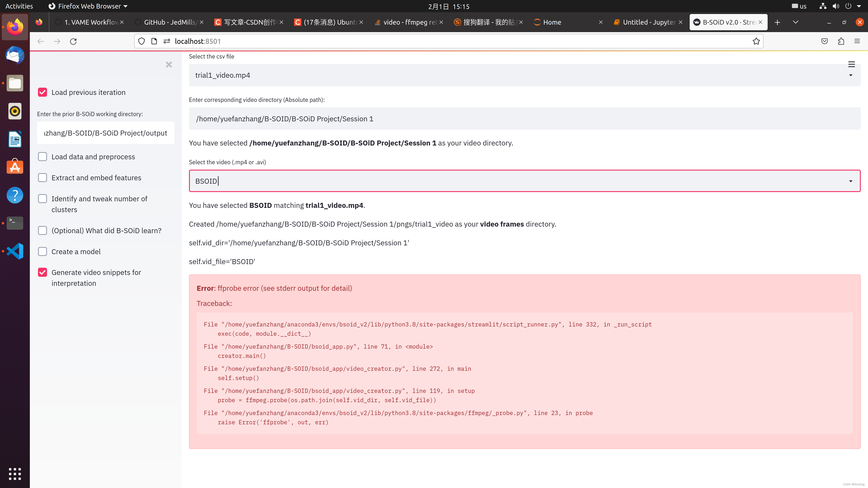868x488 pixels.
Task: Launch Visual Studio Code from the dock
Action: coord(15,251)
